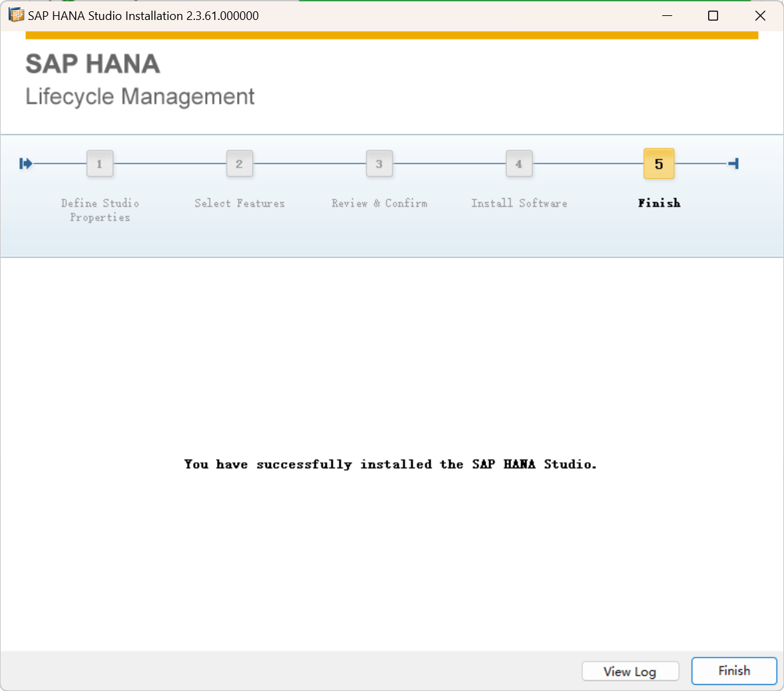This screenshot has height=691, width=784.
Task: Click the 'Lifecycle Management' heading
Action: coord(140,96)
